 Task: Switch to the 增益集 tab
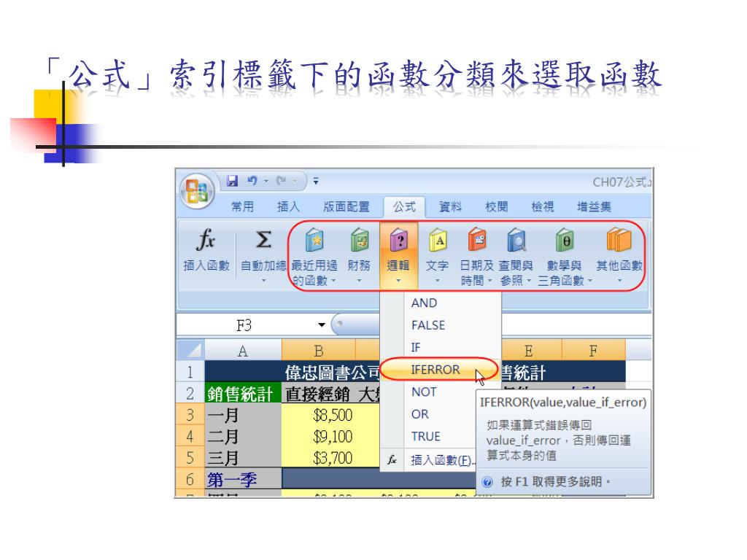tap(594, 206)
